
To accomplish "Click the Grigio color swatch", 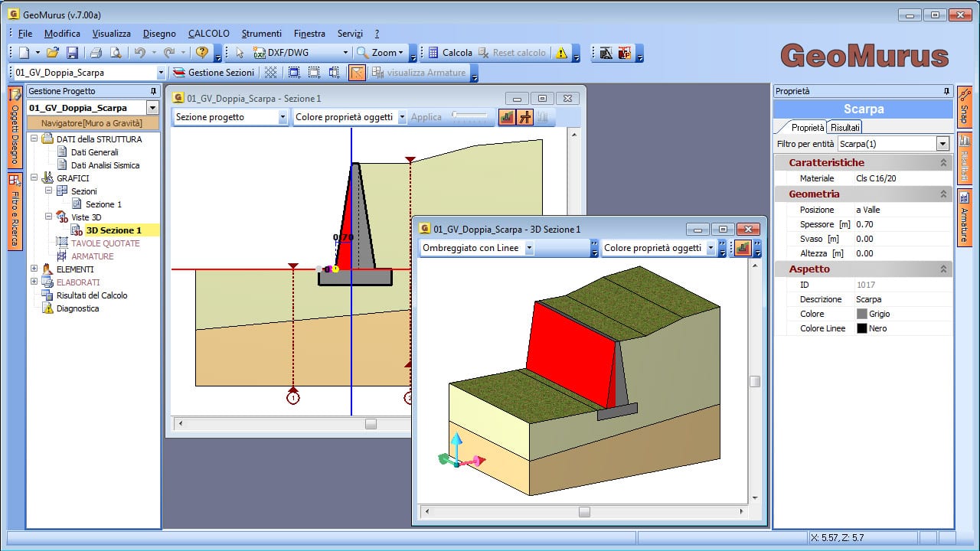I will pos(861,314).
